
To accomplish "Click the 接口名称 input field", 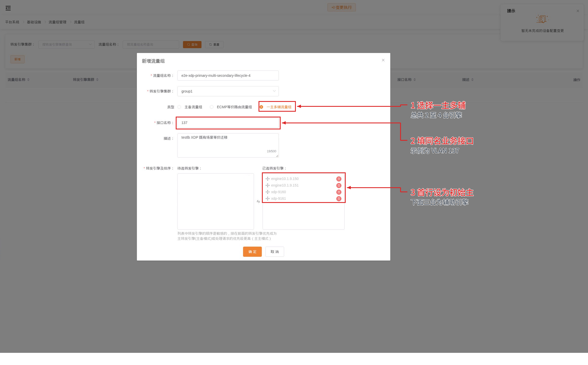I will click(x=228, y=123).
